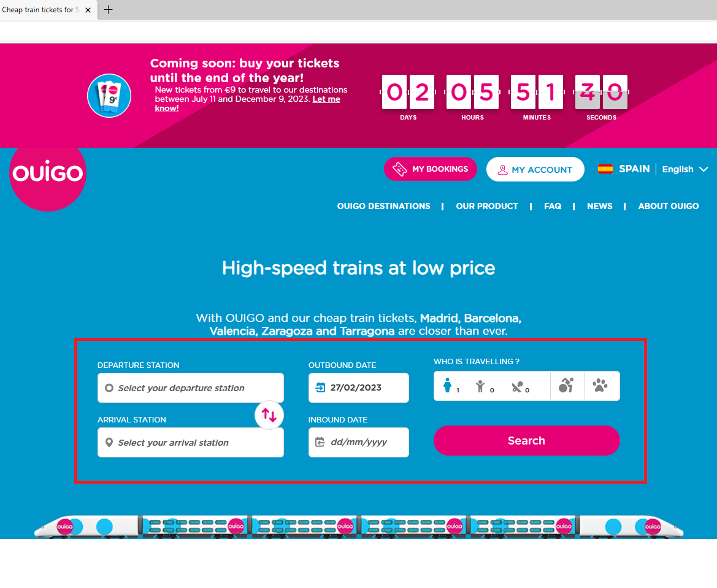
Task: Click the countdown SECONDS counter
Action: (601, 92)
